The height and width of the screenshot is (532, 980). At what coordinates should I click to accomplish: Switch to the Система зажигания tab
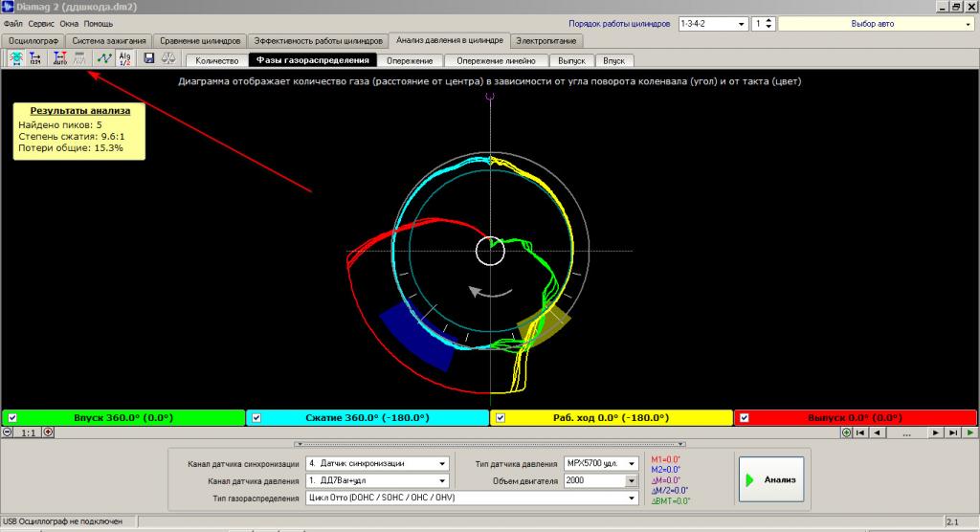point(109,40)
